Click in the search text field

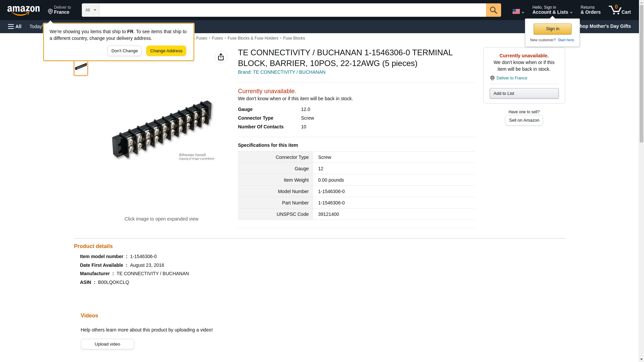(x=292, y=10)
